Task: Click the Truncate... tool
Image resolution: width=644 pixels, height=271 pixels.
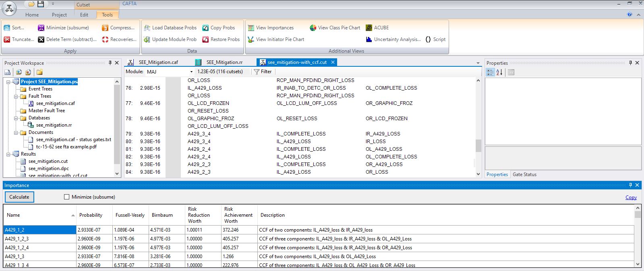Action: coord(19,39)
